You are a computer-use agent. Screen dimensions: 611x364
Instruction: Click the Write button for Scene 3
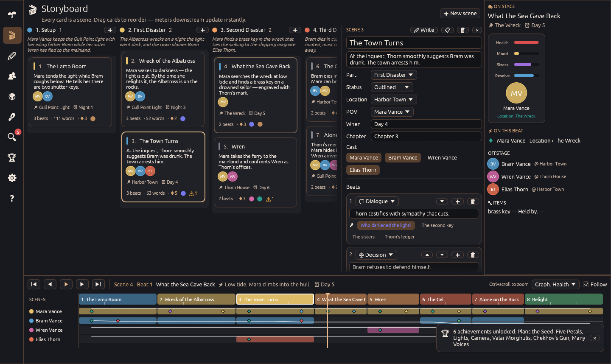point(424,30)
